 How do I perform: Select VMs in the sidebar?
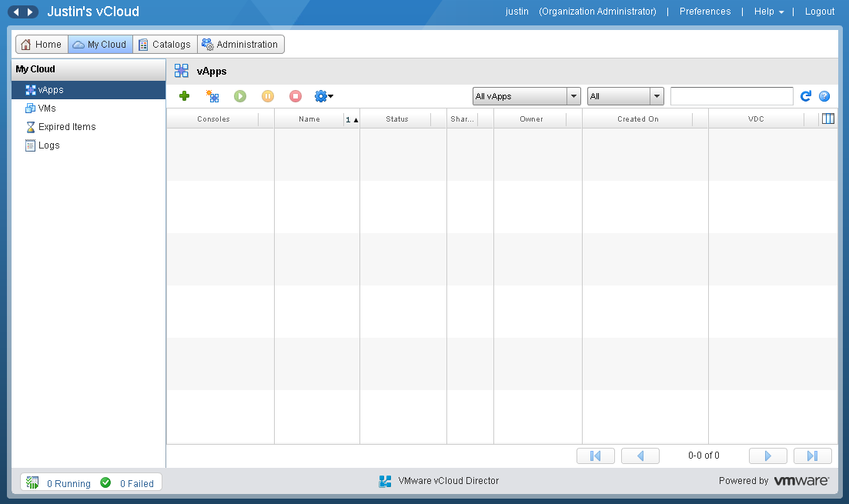(x=89, y=108)
